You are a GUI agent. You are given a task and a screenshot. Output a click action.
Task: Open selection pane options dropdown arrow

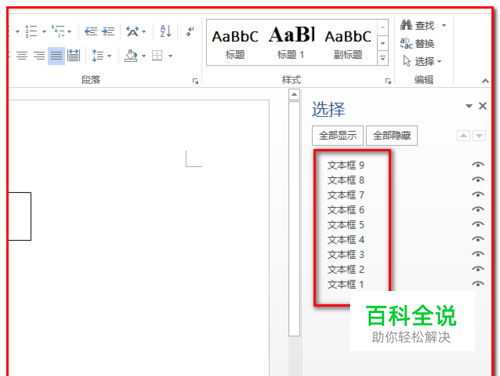pyautogui.click(x=469, y=106)
